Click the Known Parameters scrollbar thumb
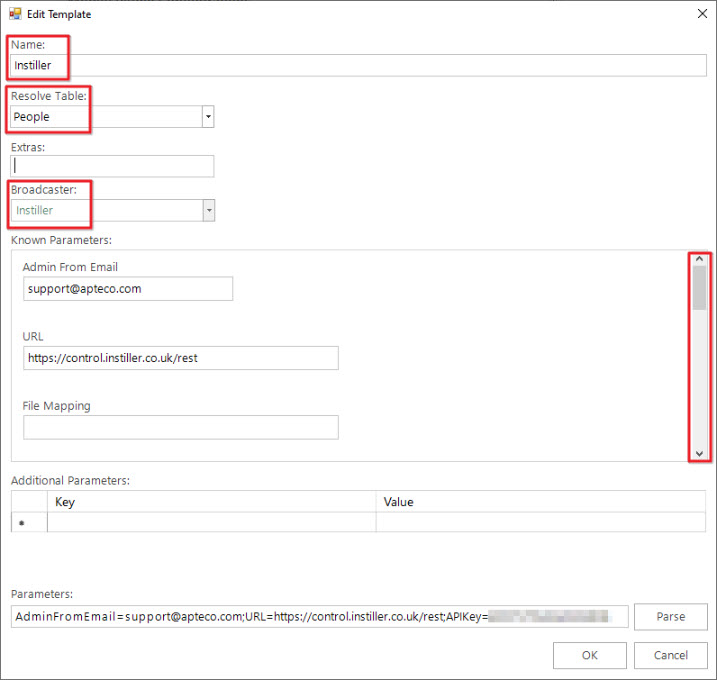The image size is (717, 680). pyautogui.click(x=699, y=288)
